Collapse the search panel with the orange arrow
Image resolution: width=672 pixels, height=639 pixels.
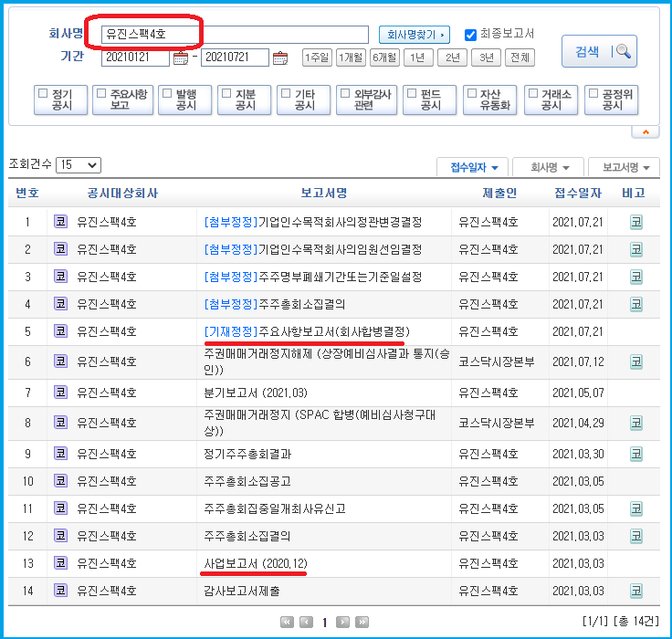coord(646,132)
